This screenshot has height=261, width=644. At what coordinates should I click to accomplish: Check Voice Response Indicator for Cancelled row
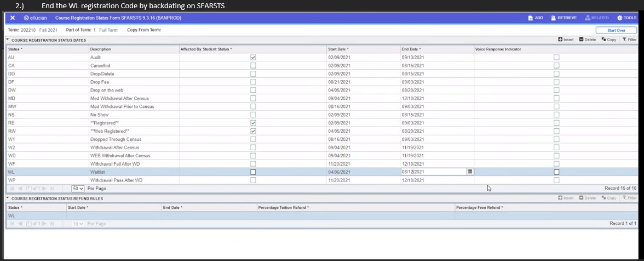pos(556,65)
